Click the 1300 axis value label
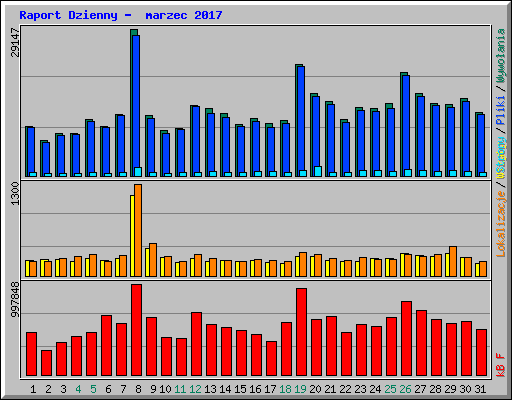 (15, 194)
